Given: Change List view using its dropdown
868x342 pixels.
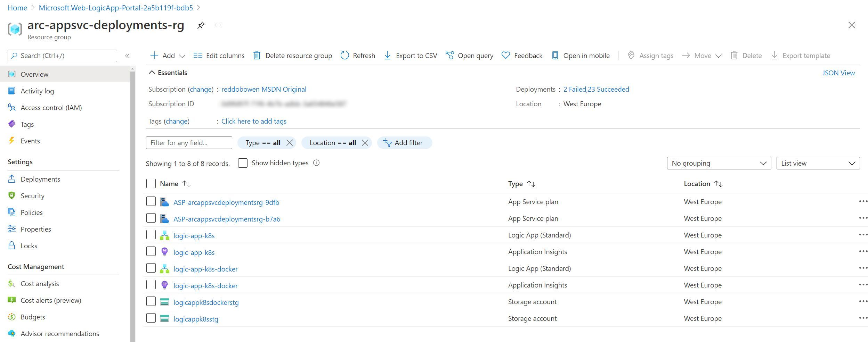Looking at the screenshot, I should click(818, 163).
